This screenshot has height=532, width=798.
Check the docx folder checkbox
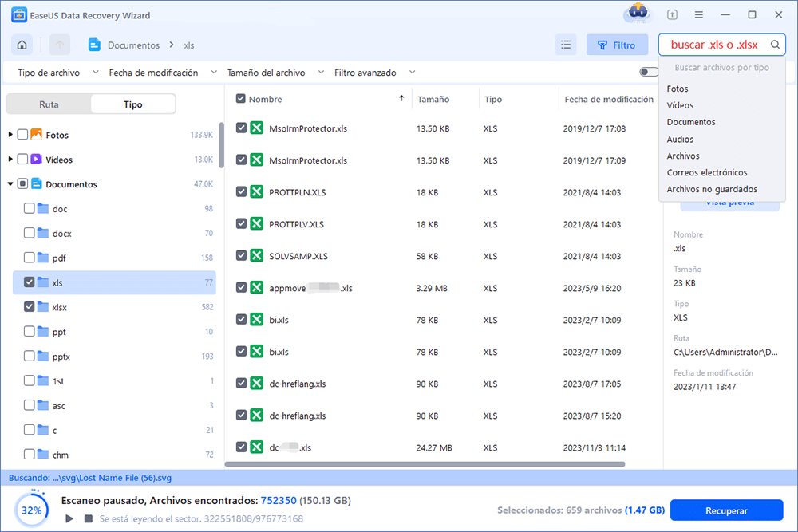pos(29,233)
